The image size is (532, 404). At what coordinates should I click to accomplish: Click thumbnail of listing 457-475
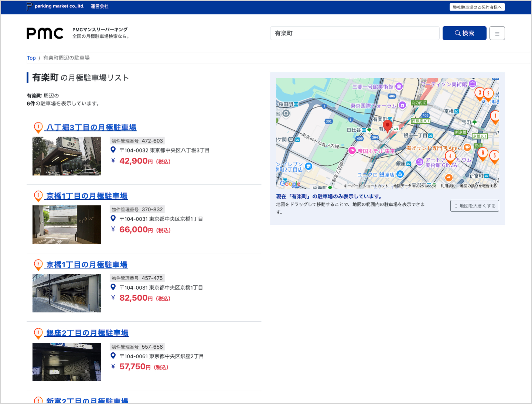[x=66, y=293]
